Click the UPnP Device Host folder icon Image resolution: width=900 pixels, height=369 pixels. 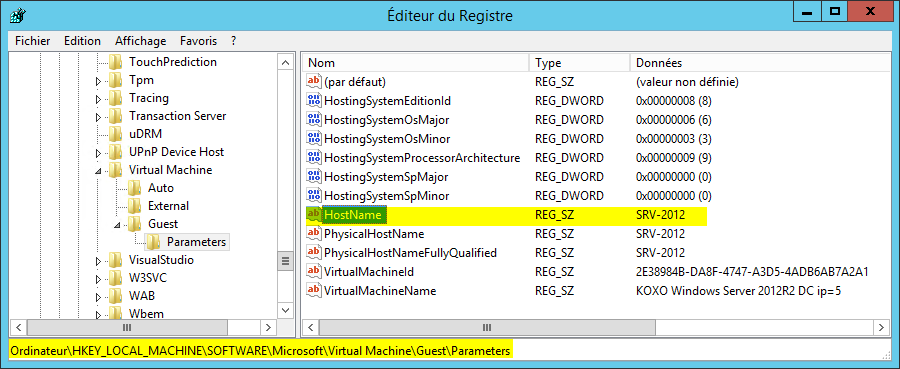[x=116, y=152]
